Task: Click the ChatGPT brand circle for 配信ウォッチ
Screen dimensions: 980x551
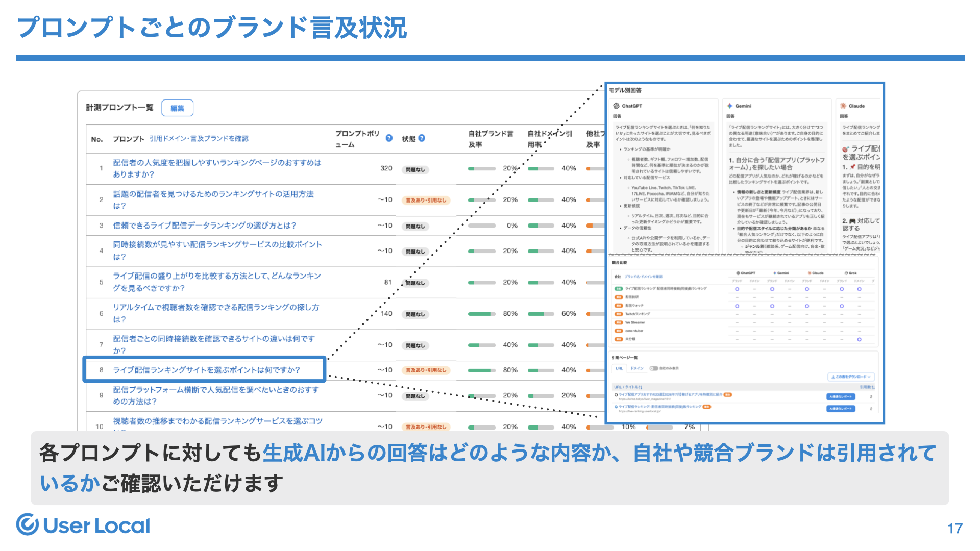Action: (737, 306)
